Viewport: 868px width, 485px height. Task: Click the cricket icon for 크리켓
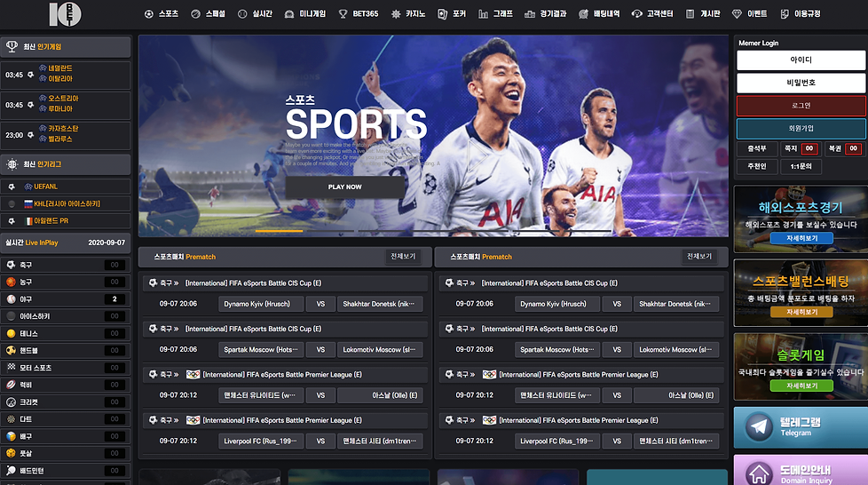click(x=11, y=402)
